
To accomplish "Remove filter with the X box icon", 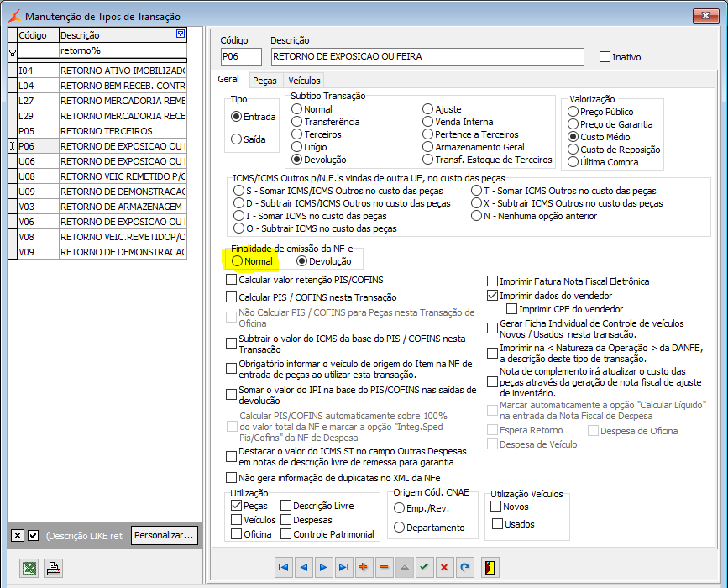I will click(18, 536).
